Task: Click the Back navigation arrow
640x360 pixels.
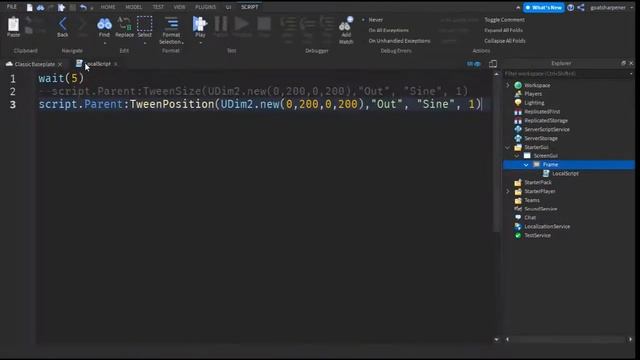Action: tap(62, 24)
